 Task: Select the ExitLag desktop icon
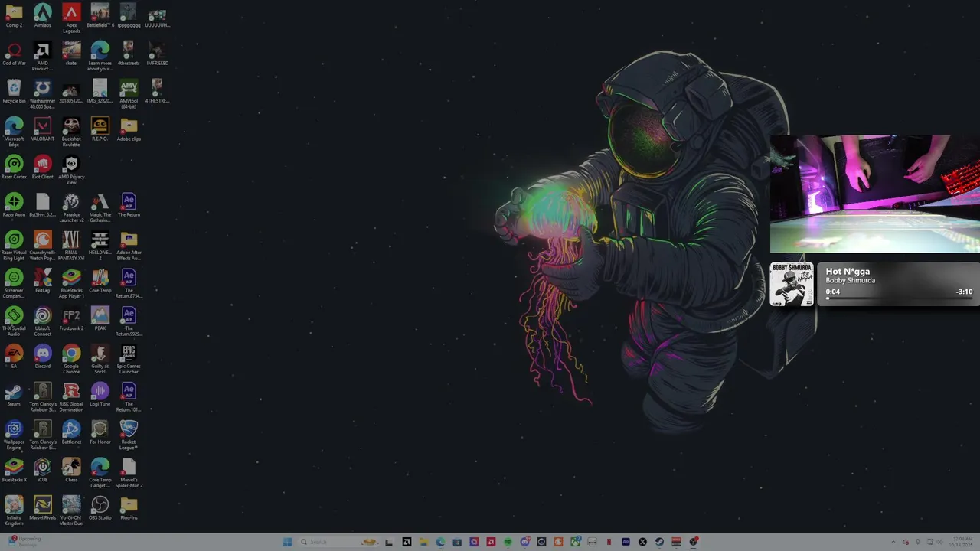coord(43,280)
